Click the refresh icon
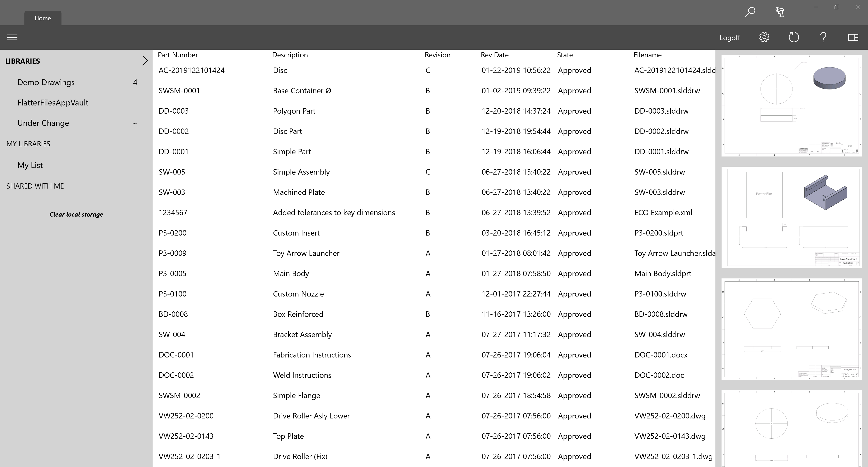The height and width of the screenshot is (467, 868). pos(794,37)
